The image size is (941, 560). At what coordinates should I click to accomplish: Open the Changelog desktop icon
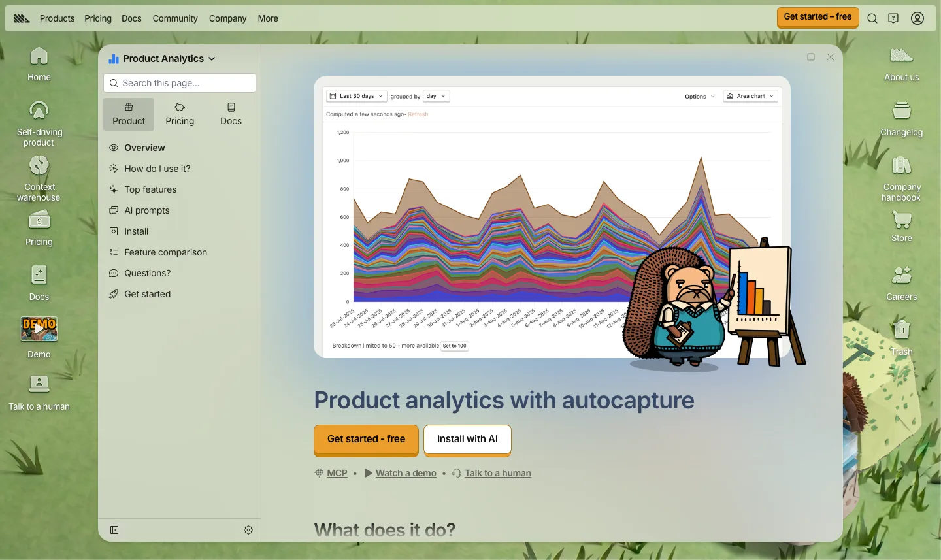pyautogui.click(x=902, y=119)
